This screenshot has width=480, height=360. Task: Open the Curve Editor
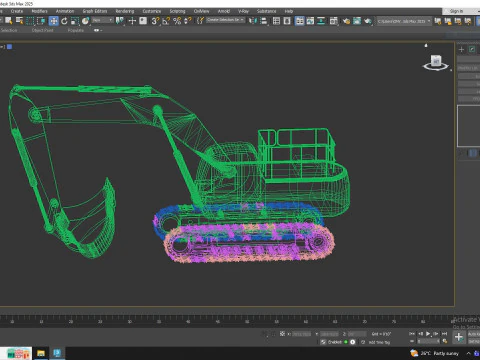(x=310, y=21)
